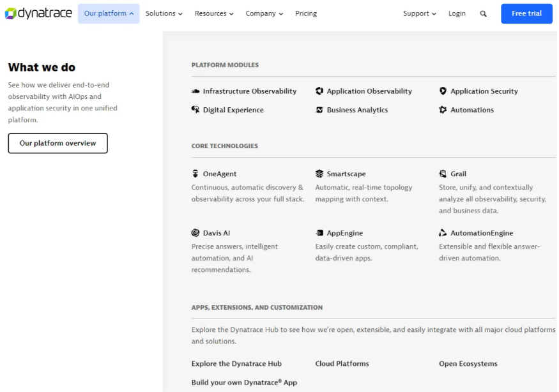
Task: Click the Application Security shield icon
Action: [443, 91]
